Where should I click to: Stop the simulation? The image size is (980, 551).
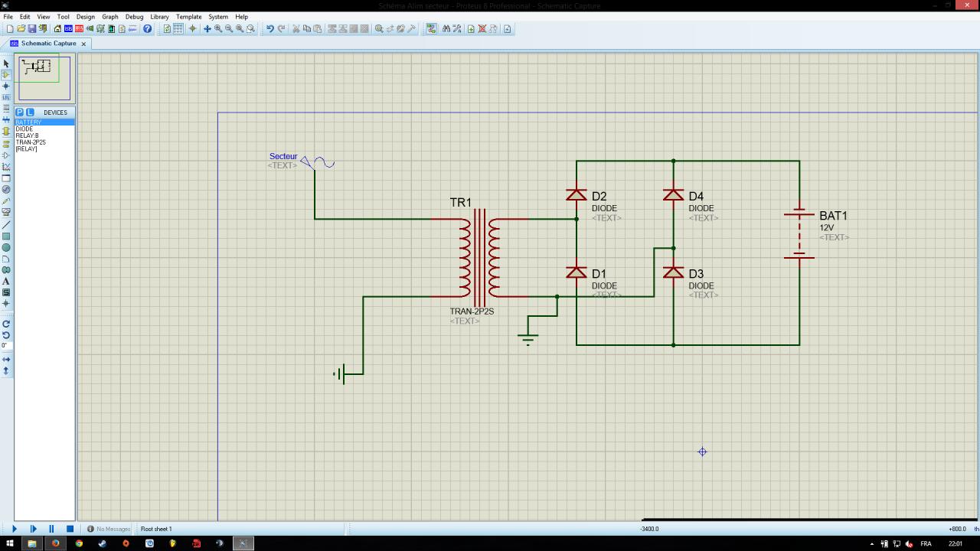pyautogui.click(x=70, y=529)
